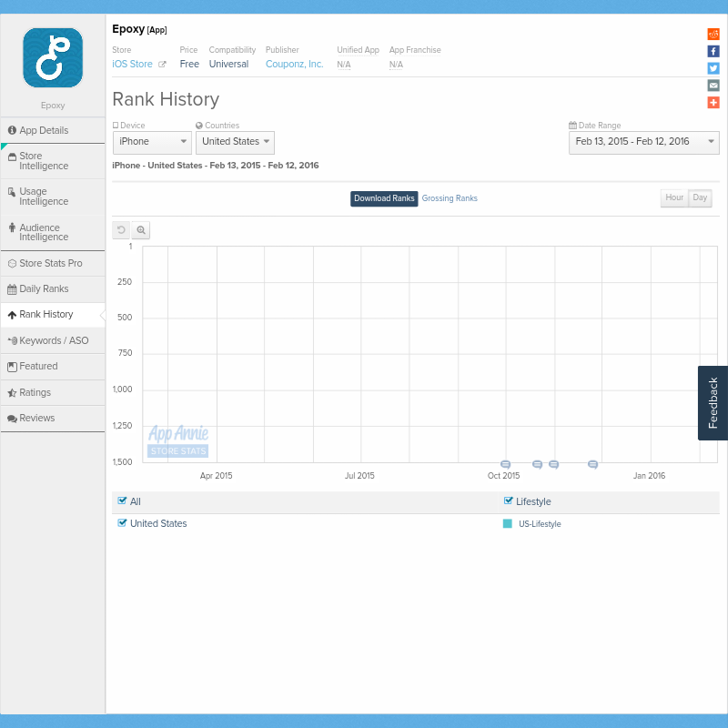Open the Reviews sidebar item

tap(53, 419)
